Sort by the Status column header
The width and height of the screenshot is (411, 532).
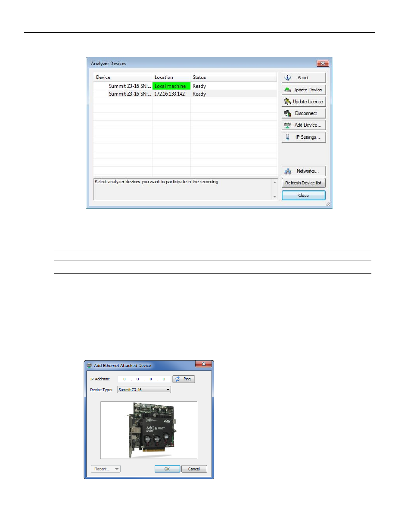click(233, 78)
